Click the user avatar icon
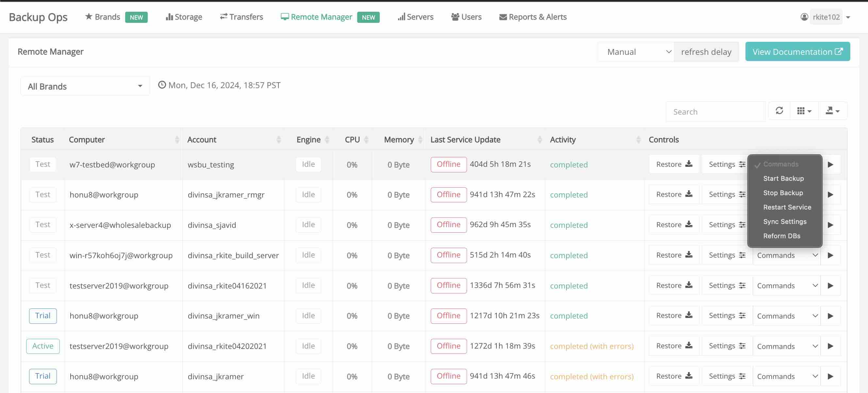The image size is (868, 393). [x=804, y=17]
